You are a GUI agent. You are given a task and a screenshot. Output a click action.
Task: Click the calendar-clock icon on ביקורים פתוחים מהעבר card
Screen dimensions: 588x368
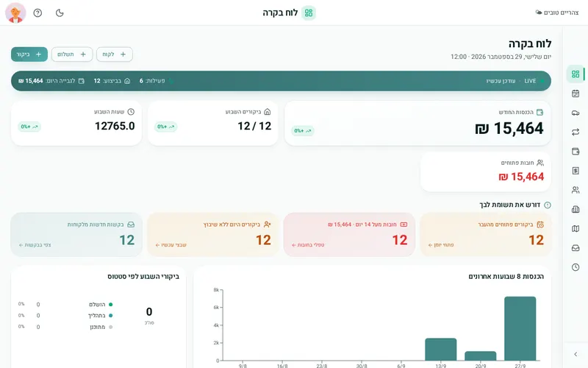coord(540,224)
